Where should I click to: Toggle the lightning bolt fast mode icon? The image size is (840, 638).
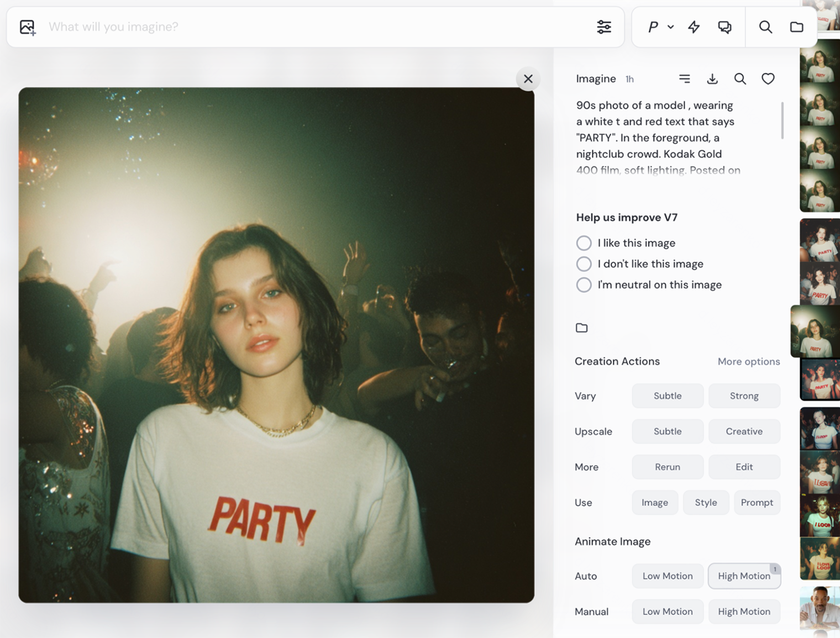click(694, 27)
